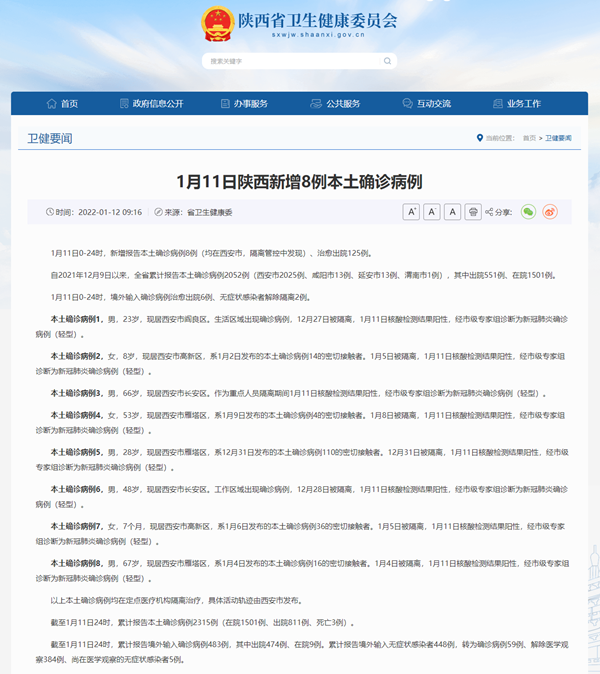Click the bold label 本土确诊病例8
The image size is (600, 674).
click(x=77, y=564)
